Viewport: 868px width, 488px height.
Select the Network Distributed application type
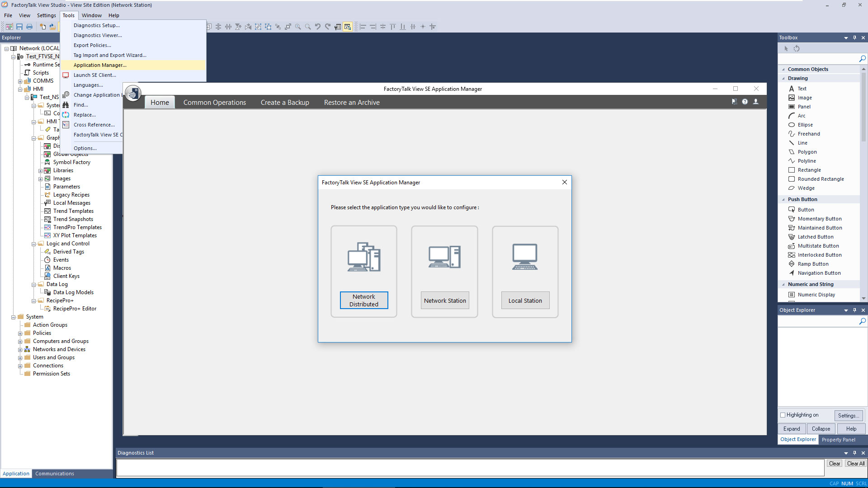coord(364,300)
